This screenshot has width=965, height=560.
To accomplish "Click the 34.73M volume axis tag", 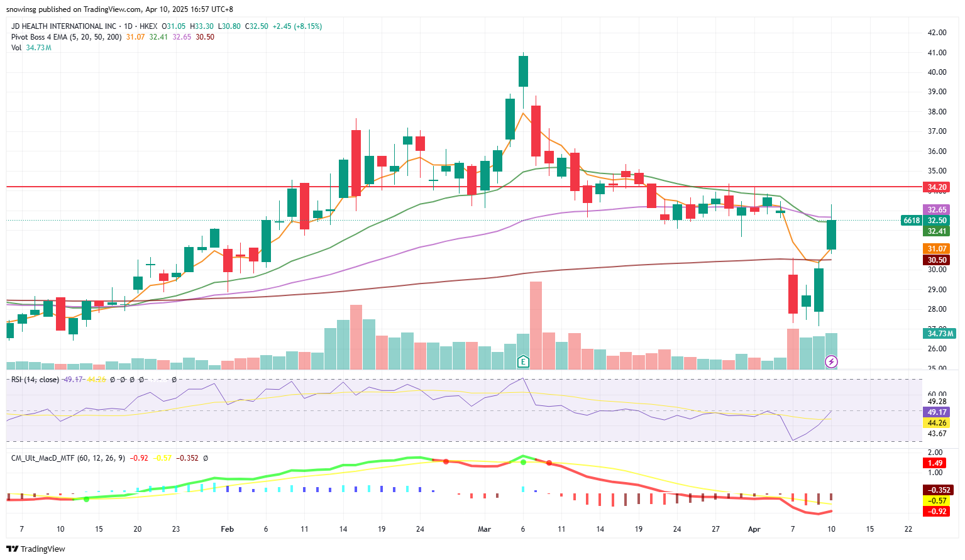I will [x=940, y=333].
